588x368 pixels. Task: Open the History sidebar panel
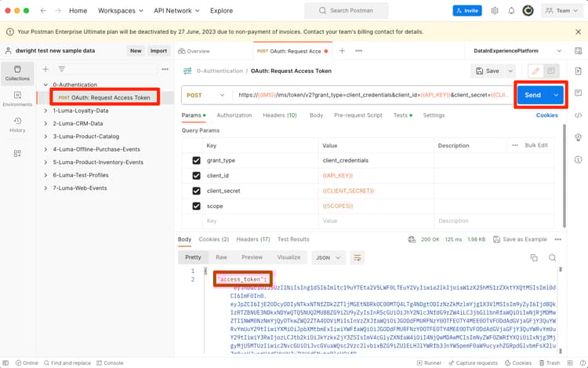tap(17, 125)
